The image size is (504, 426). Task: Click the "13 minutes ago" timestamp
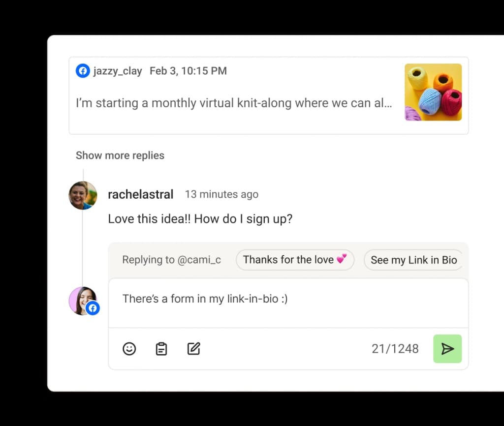tap(221, 194)
